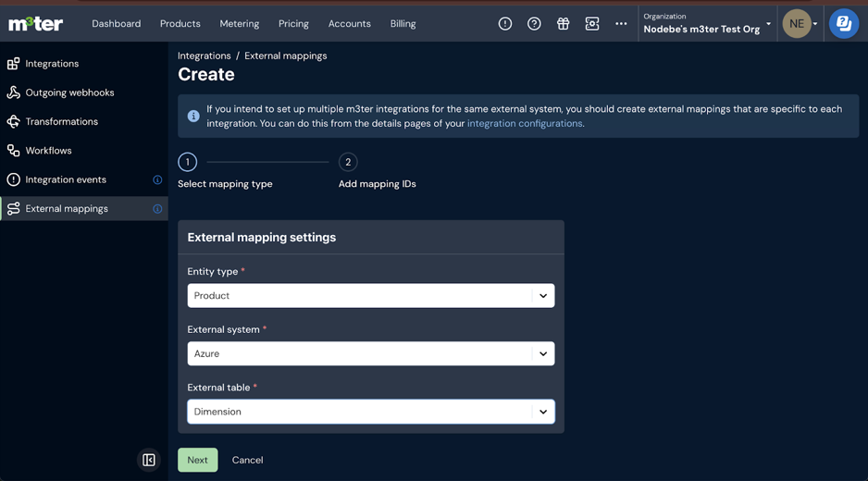
Task: Click the Next button
Action: point(198,460)
